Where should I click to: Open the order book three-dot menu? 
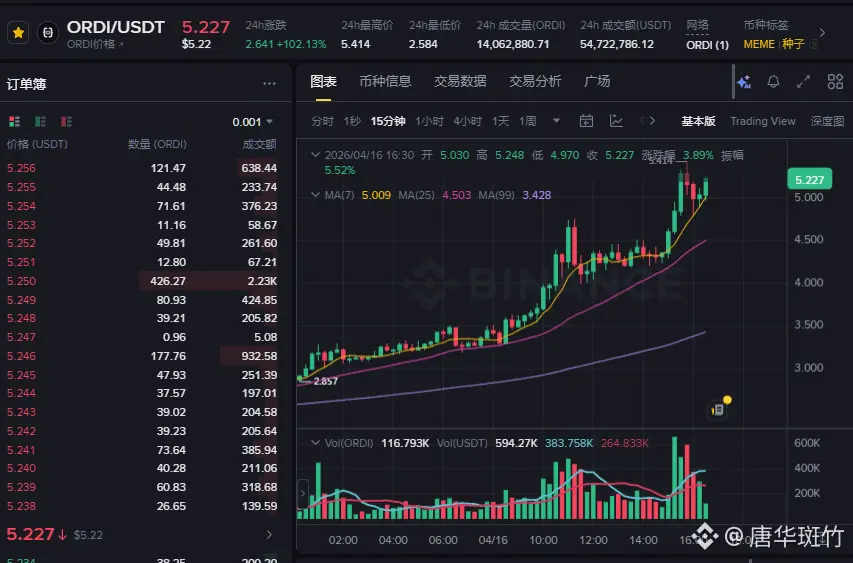269,84
